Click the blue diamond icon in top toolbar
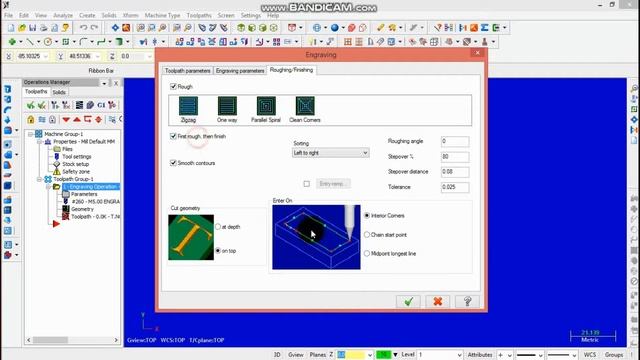640x360 pixels. [116, 28]
